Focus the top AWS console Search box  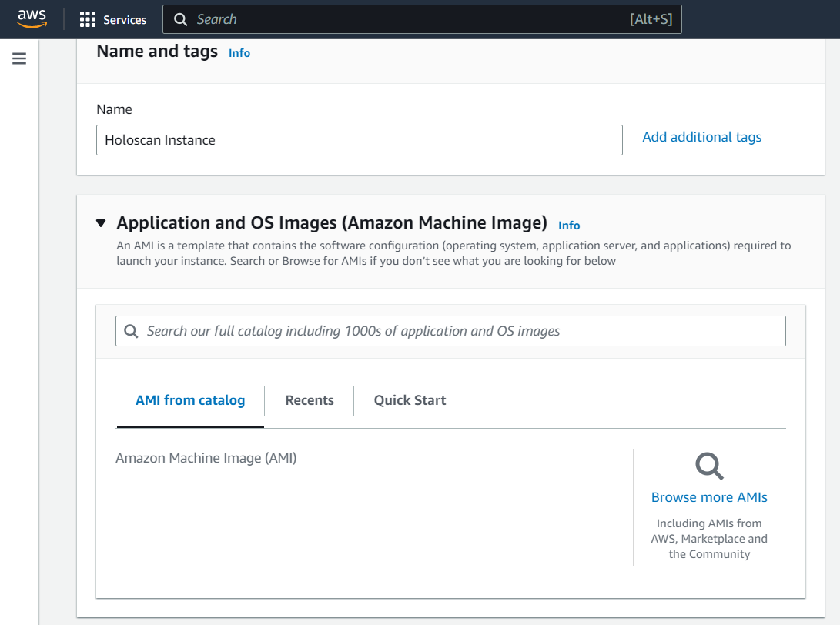422,19
